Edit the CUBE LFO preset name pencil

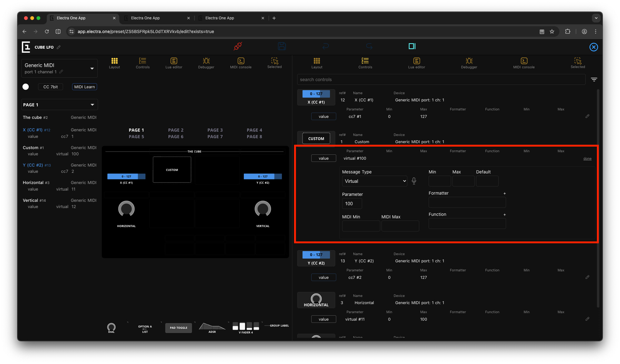[59, 47]
